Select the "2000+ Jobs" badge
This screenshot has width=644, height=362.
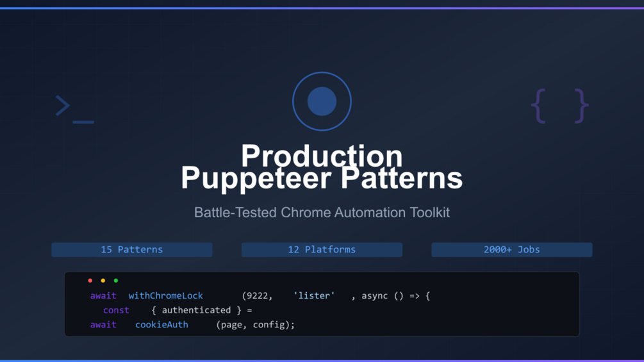coord(512,249)
